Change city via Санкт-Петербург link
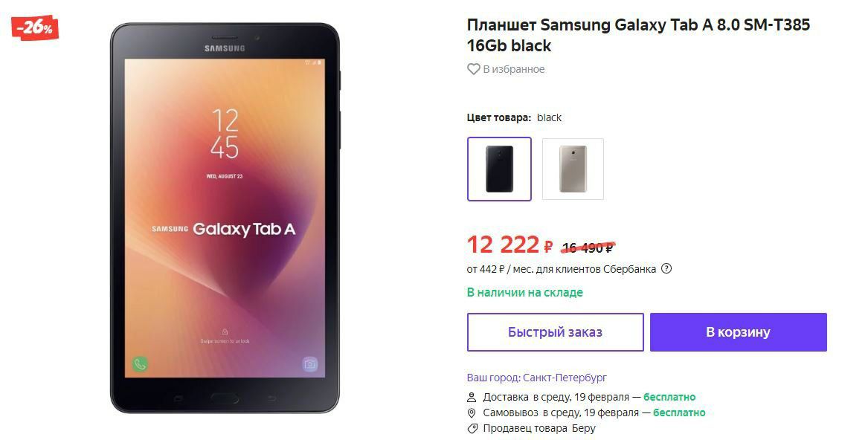868x440 pixels. [565, 378]
